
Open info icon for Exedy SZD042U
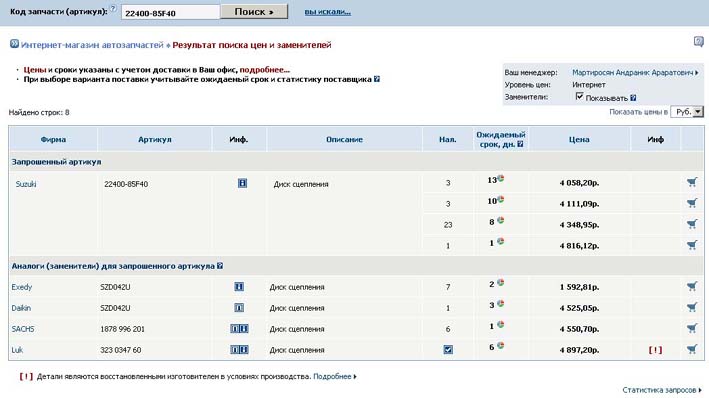[x=239, y=287]
